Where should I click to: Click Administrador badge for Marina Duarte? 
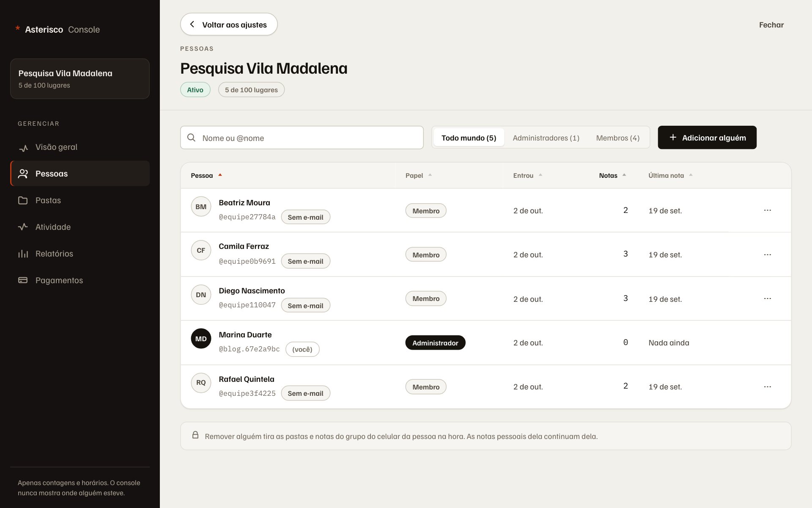435,342
